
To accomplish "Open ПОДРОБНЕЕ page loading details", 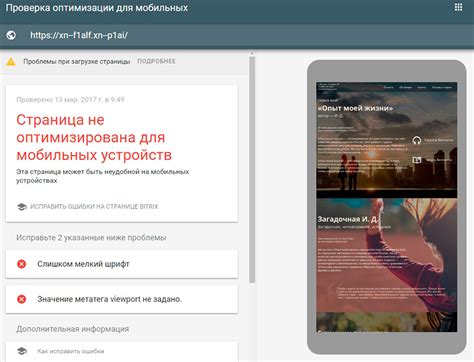I will [156, 61].
